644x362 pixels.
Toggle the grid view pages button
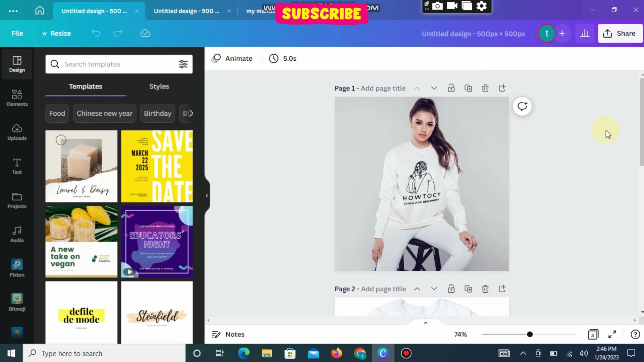tap(593, 334)
